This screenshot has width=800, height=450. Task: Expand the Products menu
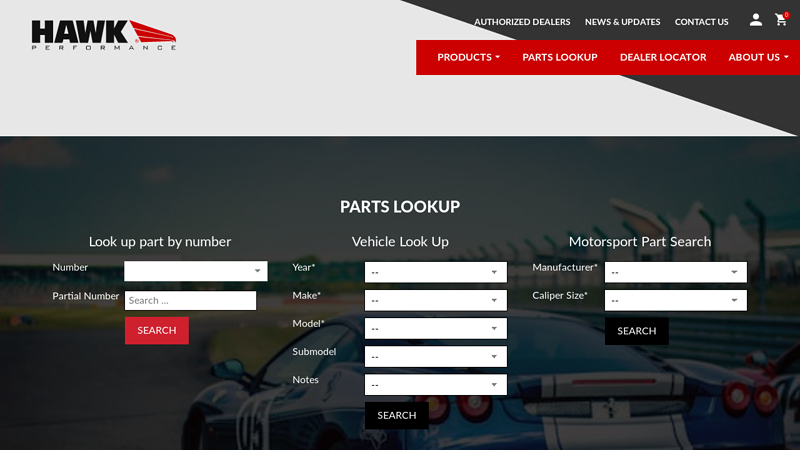coord(468,57)
